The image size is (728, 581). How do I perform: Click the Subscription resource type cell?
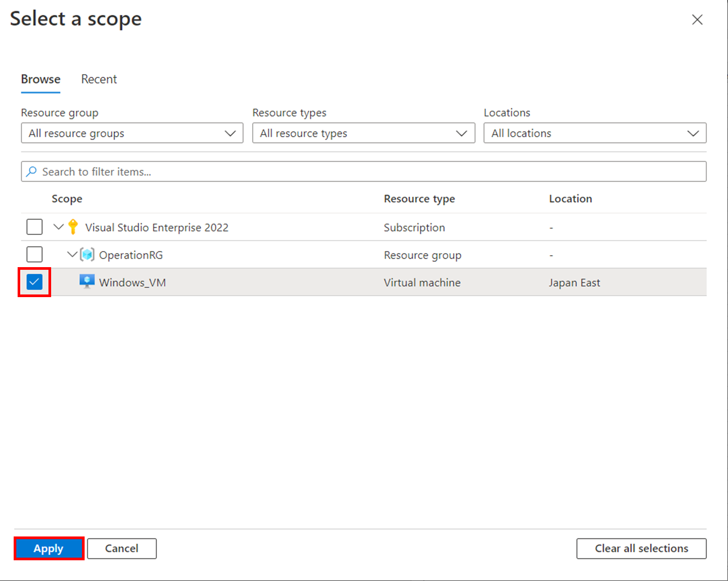coord(414,227)
